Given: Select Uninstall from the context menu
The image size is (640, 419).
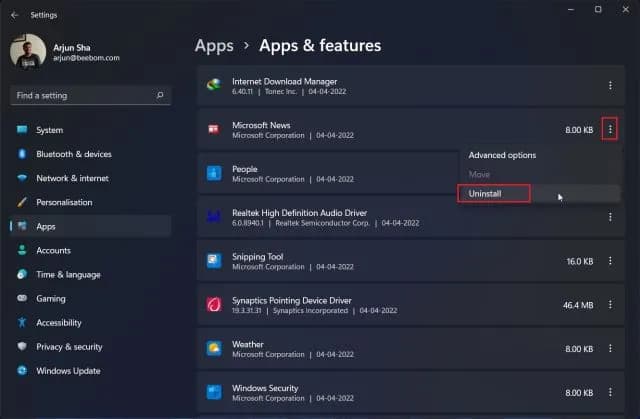Looking at the screenshot, I should [x=493, y=193].
